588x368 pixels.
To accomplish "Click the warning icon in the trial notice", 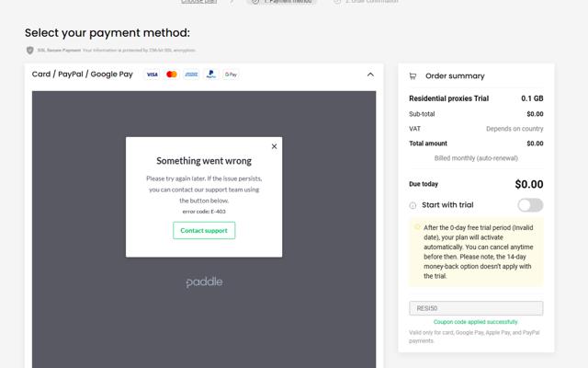I will click(417, 227).
